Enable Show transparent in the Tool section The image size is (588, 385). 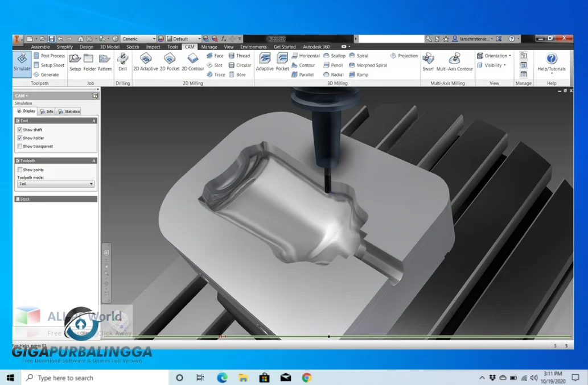[x=21, y=147]
